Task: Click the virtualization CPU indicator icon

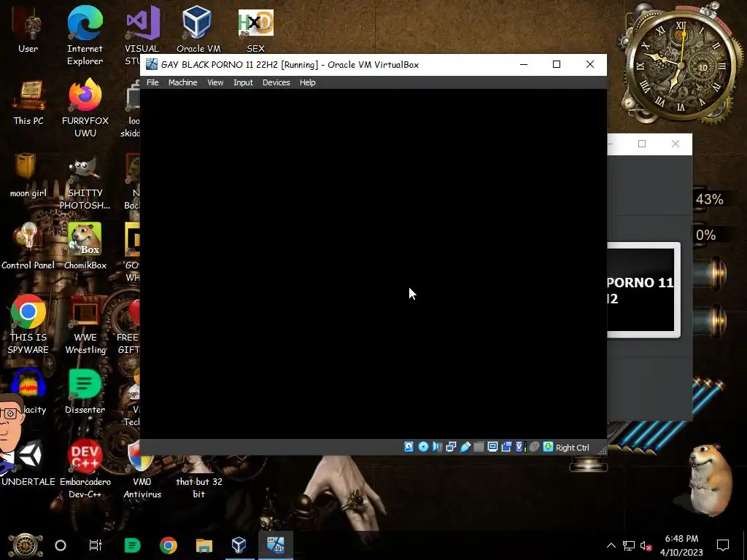Action: tap(520, 447)
